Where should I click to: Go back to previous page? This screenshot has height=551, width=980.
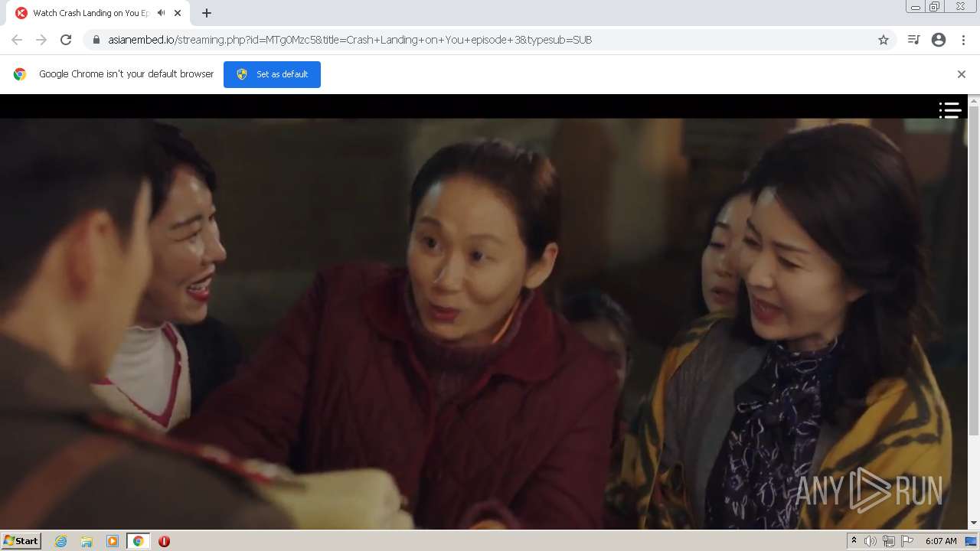[17, 40]
